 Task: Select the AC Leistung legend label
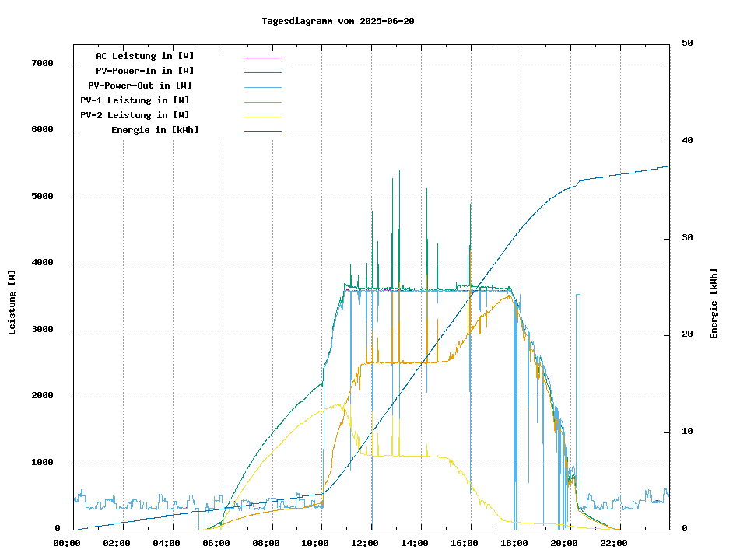[145, 56]
